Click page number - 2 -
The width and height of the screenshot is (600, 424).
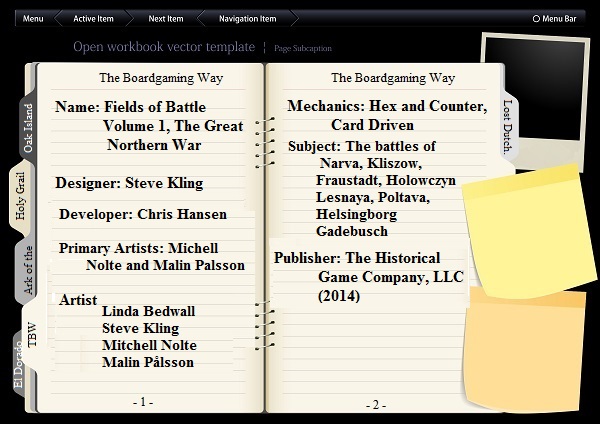[376, 405]
